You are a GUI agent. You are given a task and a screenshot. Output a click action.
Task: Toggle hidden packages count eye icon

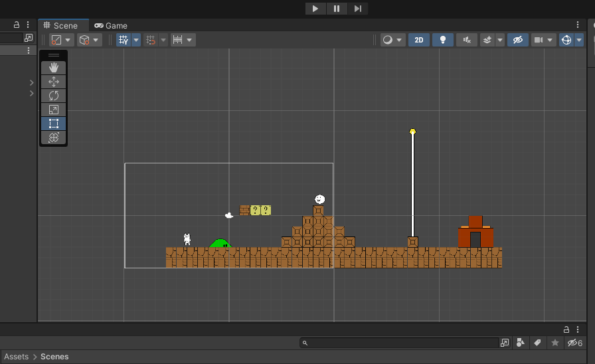575,343
